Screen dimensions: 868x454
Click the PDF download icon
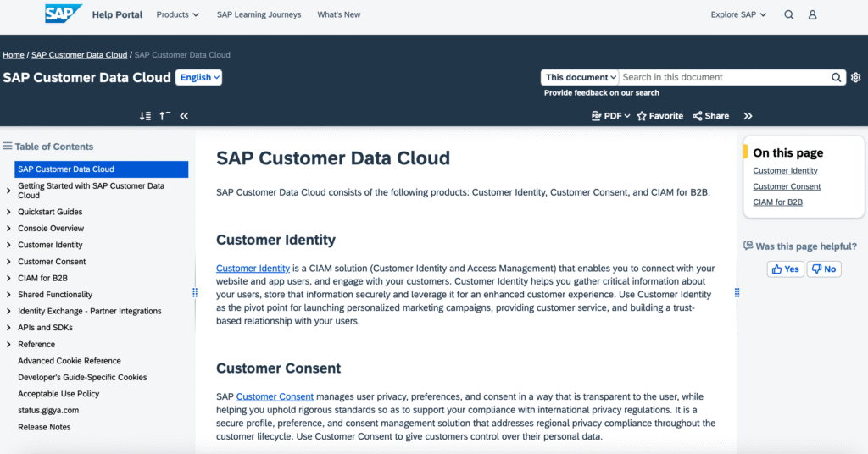(596, 116)
